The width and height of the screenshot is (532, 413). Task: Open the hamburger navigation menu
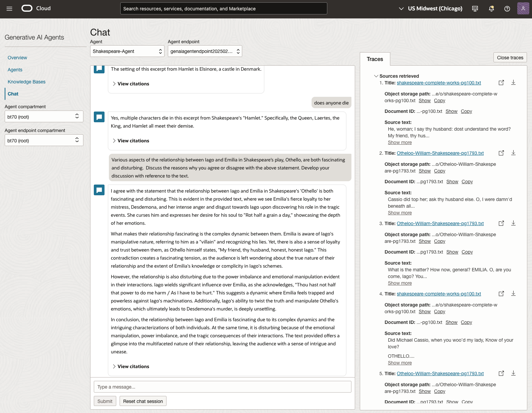(9, 9)
